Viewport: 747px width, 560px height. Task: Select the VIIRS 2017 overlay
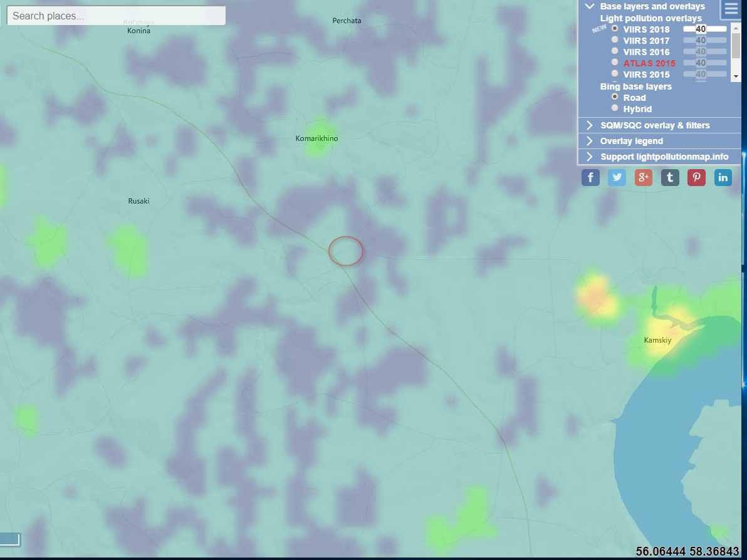click(615, 40)
